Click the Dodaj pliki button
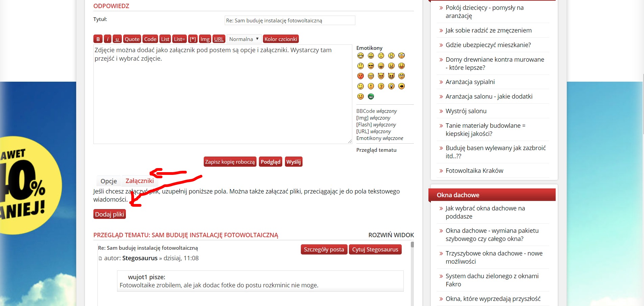 (110, 214)
